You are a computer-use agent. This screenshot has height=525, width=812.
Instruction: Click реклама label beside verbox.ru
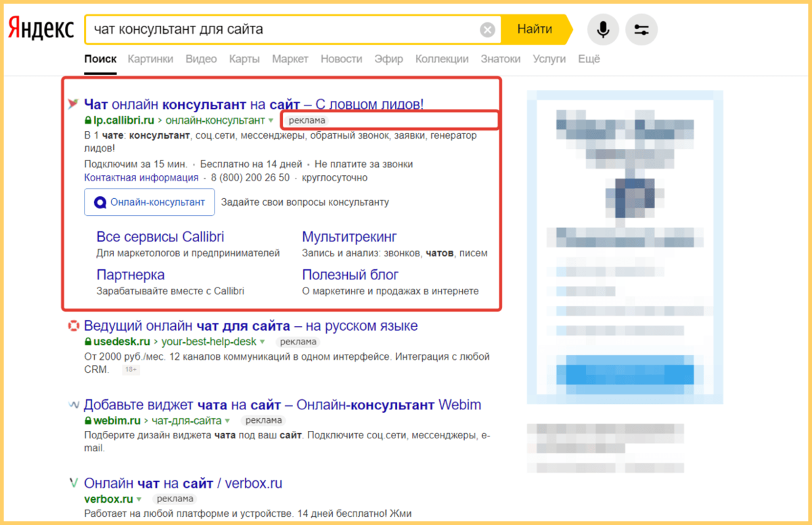click(175, 499)
